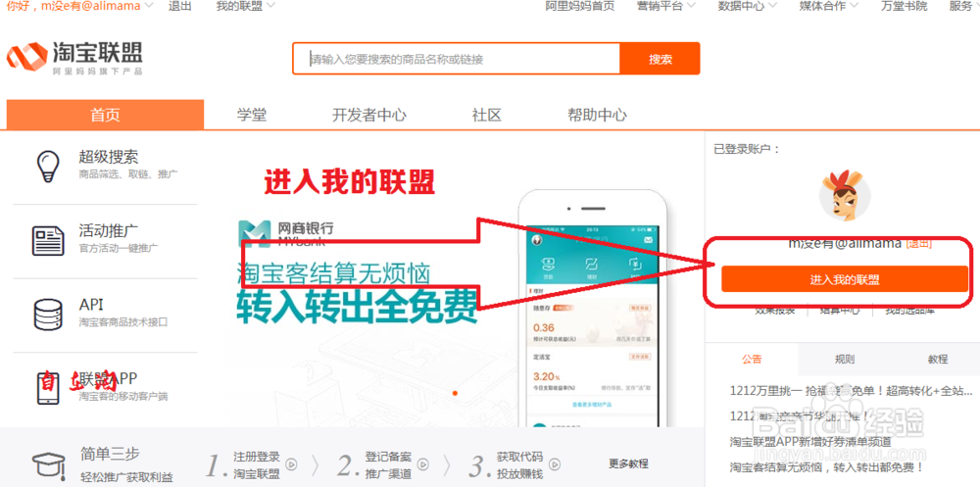Open 超级搜索 light bulb icon
This screenshot has height=487, width=980.
click(x=49, y=167)
